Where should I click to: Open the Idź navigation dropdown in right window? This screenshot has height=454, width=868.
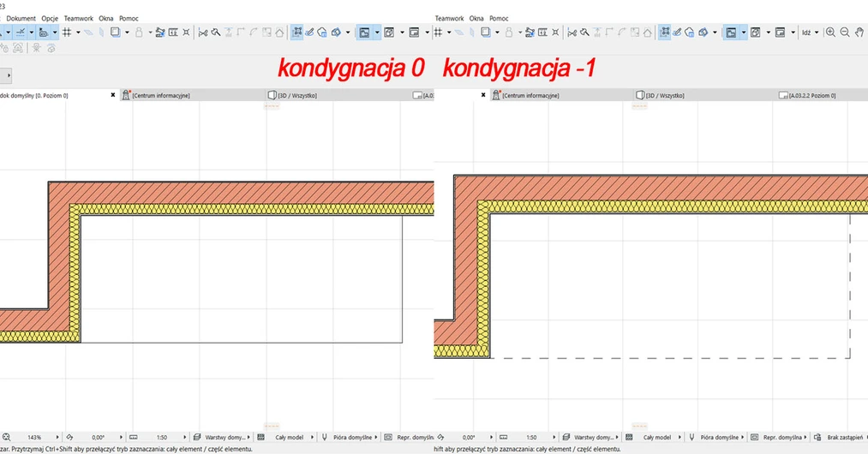tap(810, 32)
